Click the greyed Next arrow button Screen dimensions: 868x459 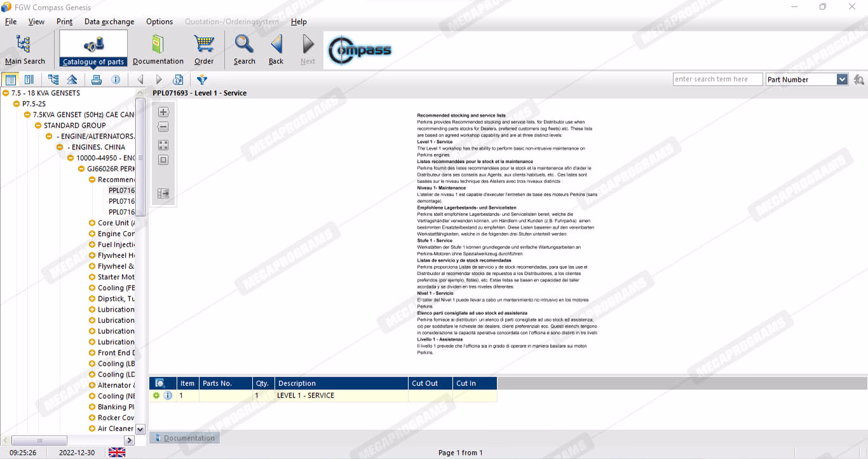coord(308,50)
